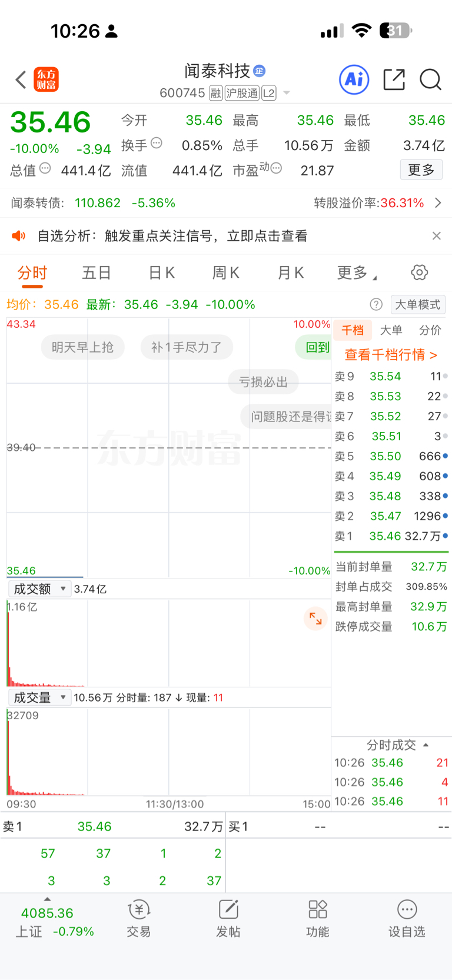The height and width of the screenshot is (980, 452).
Task: Switch to the 分时 chart tab
Action: (32, 273)
